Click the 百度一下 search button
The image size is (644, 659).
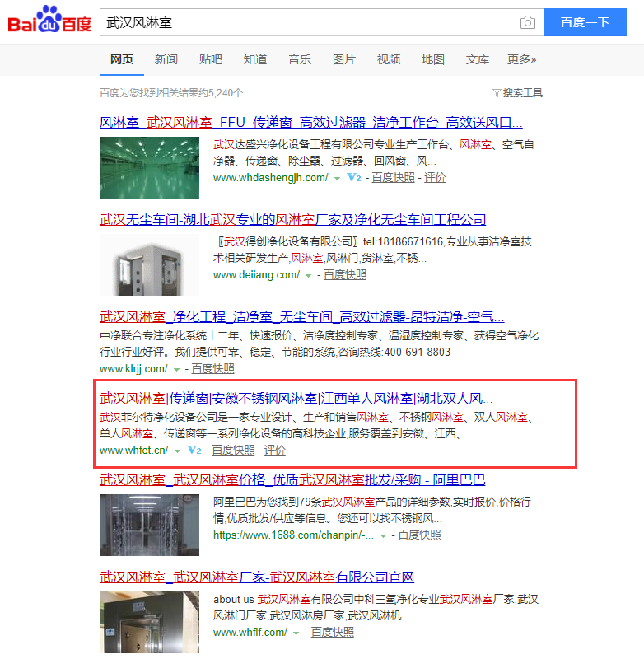point(586,22)
